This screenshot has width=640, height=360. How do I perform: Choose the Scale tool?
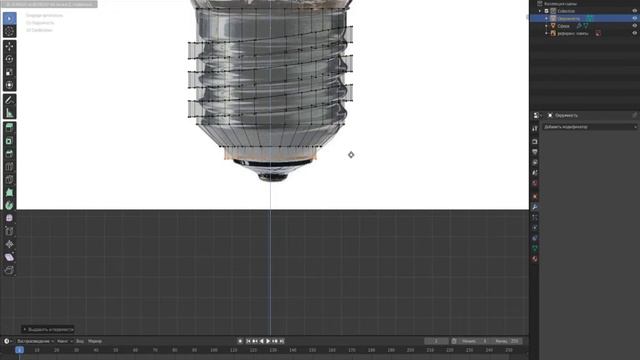[x=9, y=72]
